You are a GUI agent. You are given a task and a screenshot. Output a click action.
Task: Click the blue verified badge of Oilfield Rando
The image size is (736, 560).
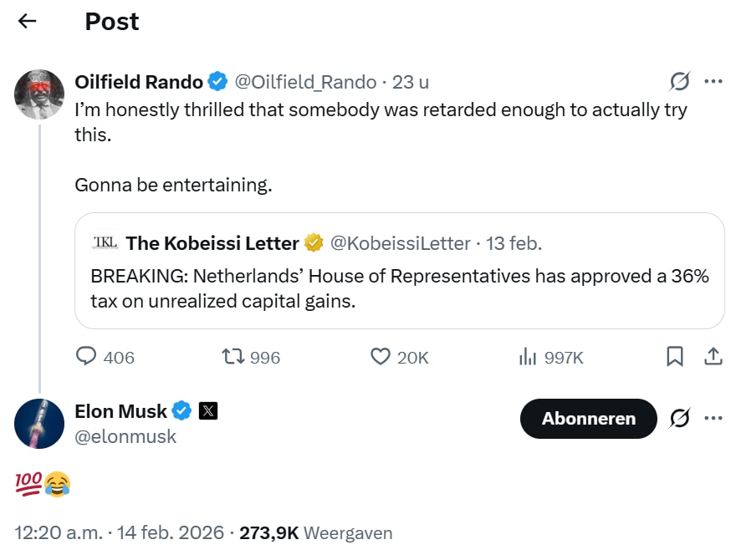(217, 82)
